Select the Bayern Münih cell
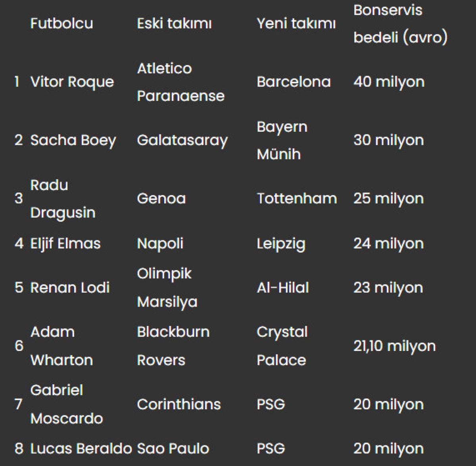Screen dimensions: 476x466 tap(282, 140)
